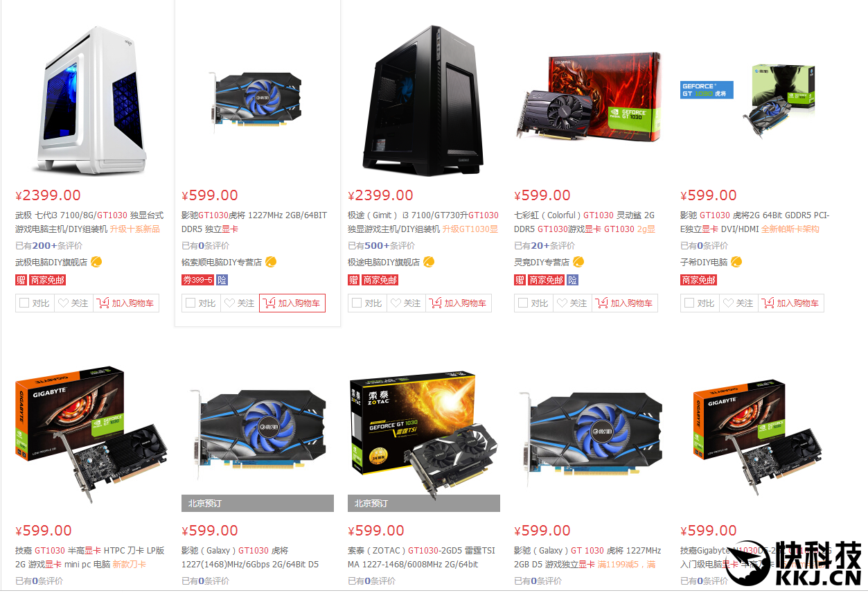Click the gold badge next to 灵竞DIY专营店

coord(579,262)
